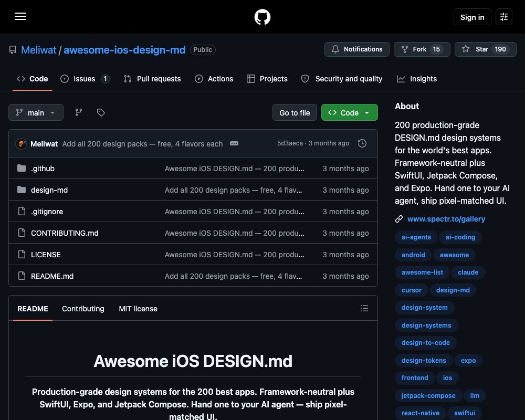Go to GitHub home via Octocat logo
This screenshot has height=420, width=525.
click(262, 17)
